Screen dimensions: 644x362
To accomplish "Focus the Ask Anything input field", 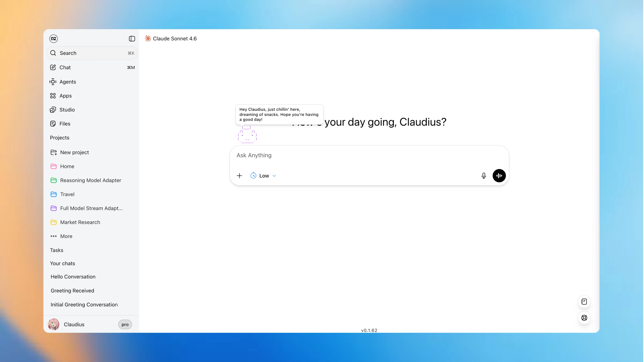I will (x=350, y=155).
